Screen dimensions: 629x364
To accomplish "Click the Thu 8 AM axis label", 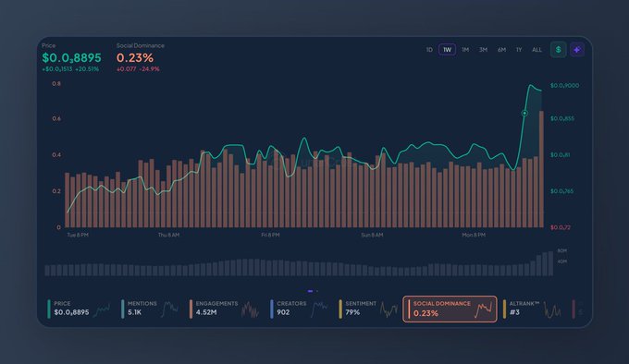I will click(169, 235).
